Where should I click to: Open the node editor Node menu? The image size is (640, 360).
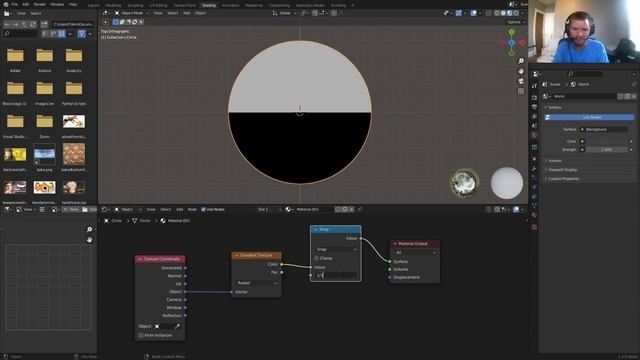192,209
